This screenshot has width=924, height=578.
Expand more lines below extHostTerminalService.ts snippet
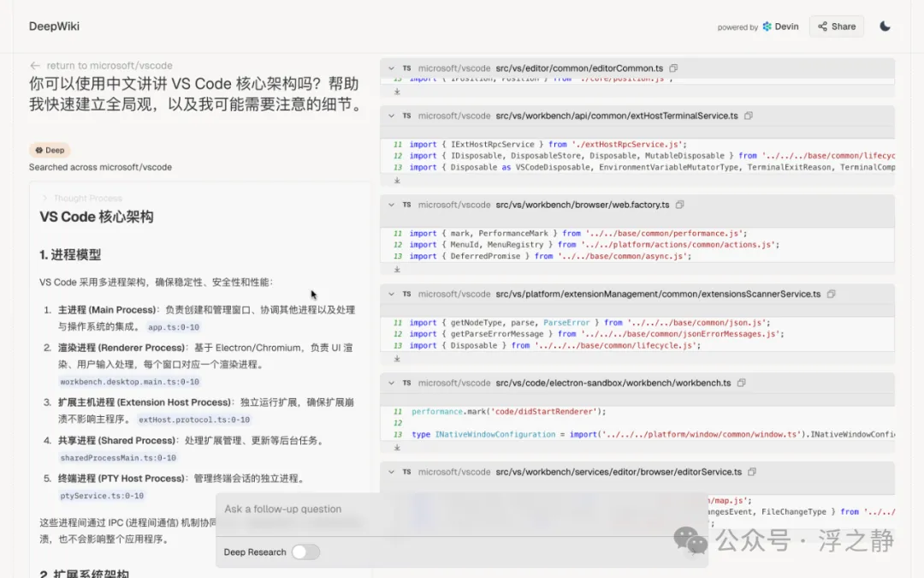pyautogui.click(x=397, y=181)
